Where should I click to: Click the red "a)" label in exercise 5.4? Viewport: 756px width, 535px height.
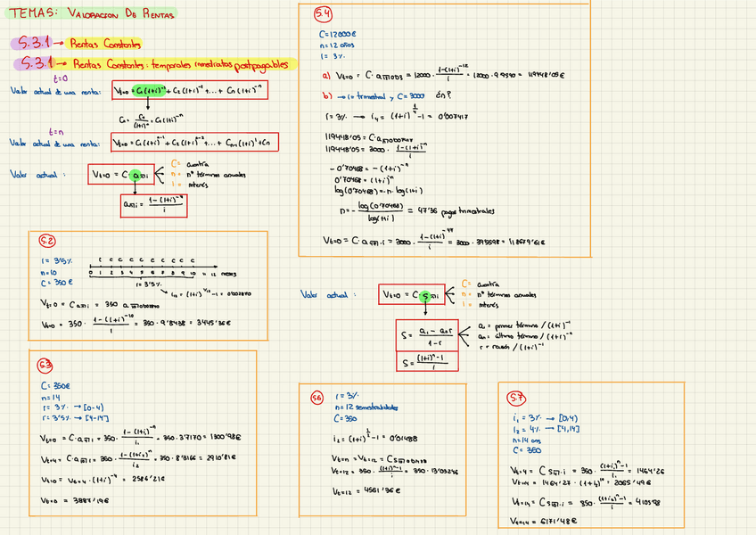pyautogui.click(x=326, y=76)
